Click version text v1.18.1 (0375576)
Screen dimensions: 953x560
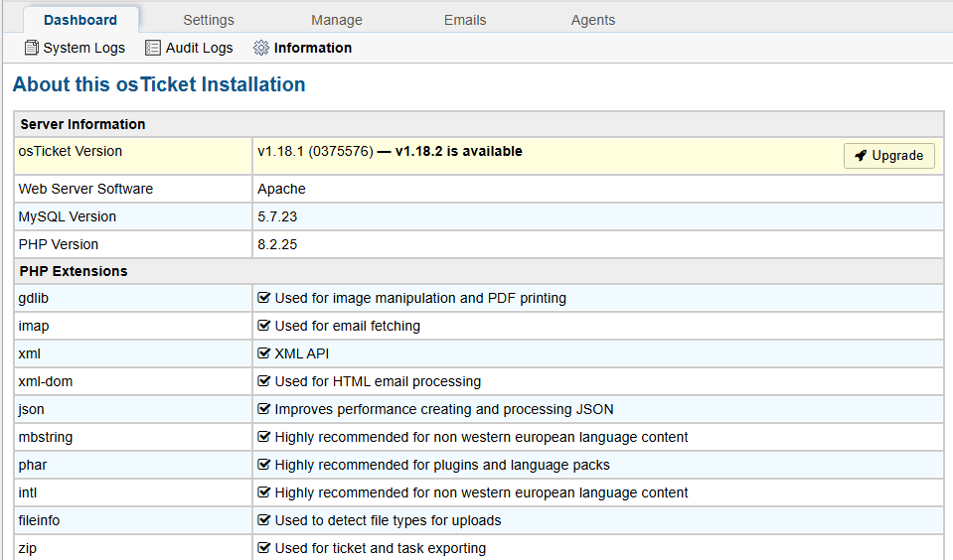(315, 151)
